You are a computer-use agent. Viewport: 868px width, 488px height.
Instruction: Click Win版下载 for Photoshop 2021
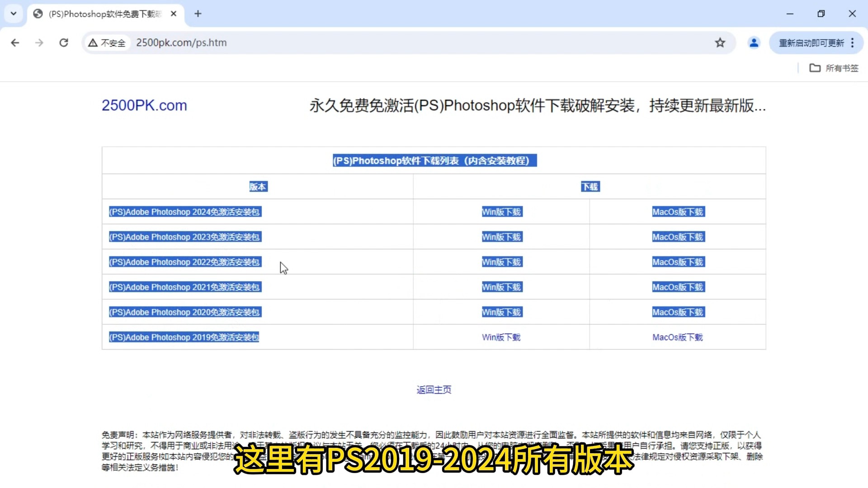[502, 287]
